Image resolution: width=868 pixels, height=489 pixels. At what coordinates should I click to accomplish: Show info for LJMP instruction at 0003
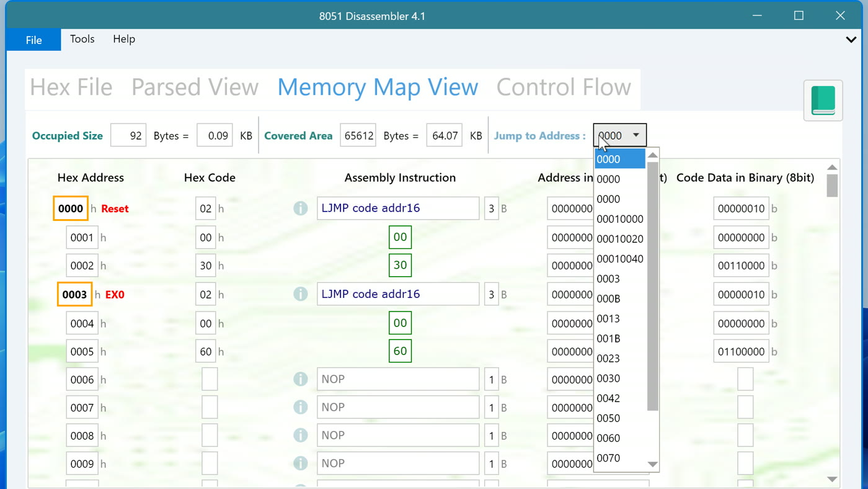click(300, 294)
